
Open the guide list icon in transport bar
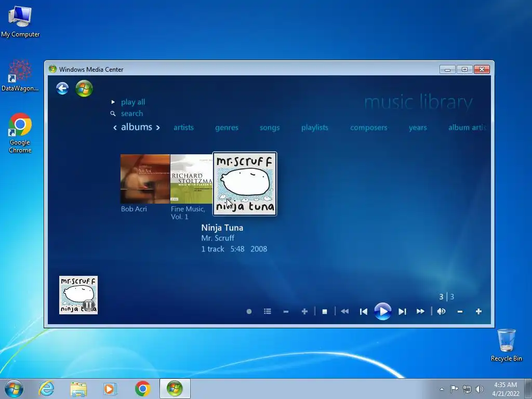(268, 311)
